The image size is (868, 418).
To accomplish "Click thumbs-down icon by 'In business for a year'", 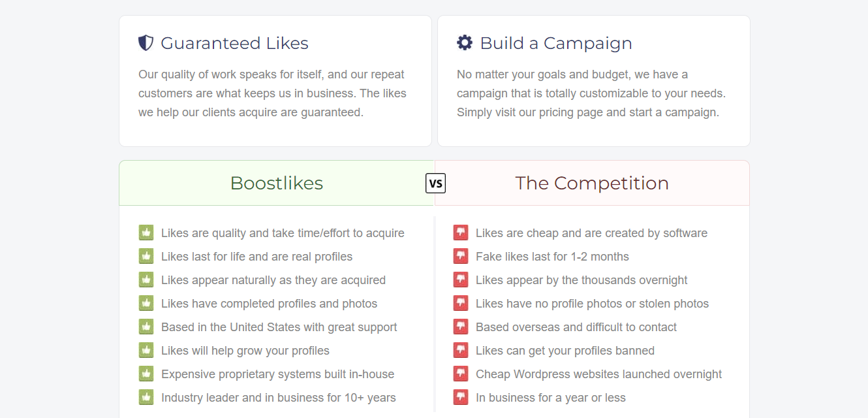I will [461, 398].
